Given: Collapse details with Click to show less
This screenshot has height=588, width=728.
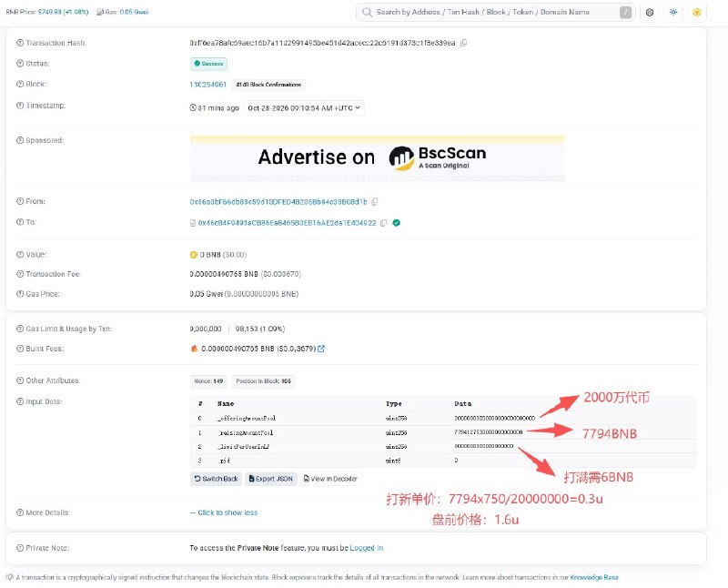Looking at the screenshot, I should [x=224, y=512].
